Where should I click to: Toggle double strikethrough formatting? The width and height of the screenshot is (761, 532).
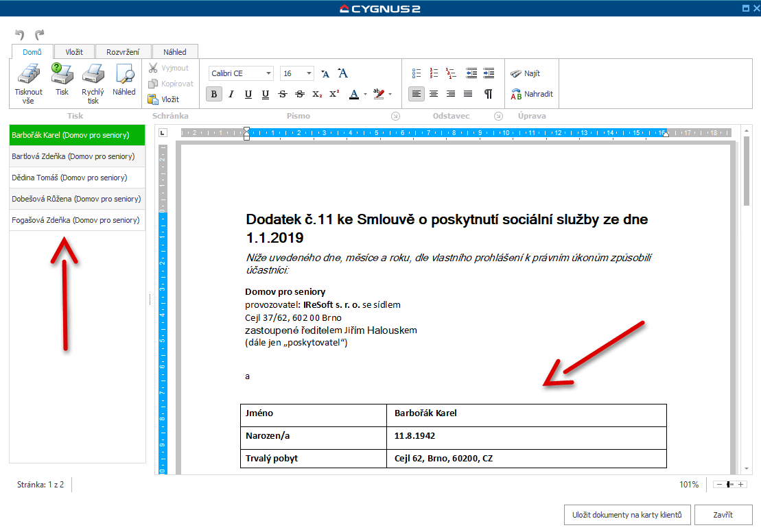[x=300, y=94]
